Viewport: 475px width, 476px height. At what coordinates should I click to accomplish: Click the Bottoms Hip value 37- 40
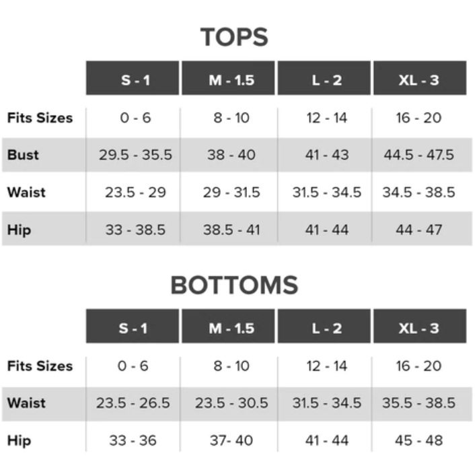231,440
